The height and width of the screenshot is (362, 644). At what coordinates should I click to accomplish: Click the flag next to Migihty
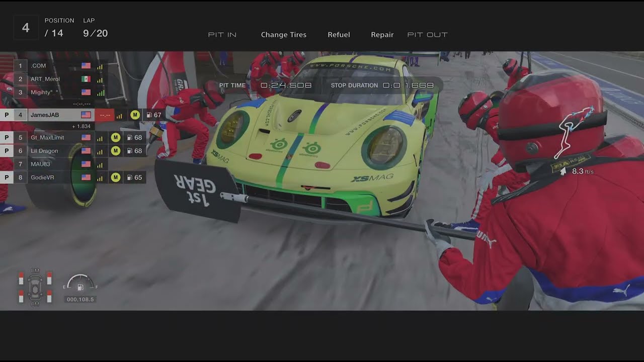tap(86, 93)
